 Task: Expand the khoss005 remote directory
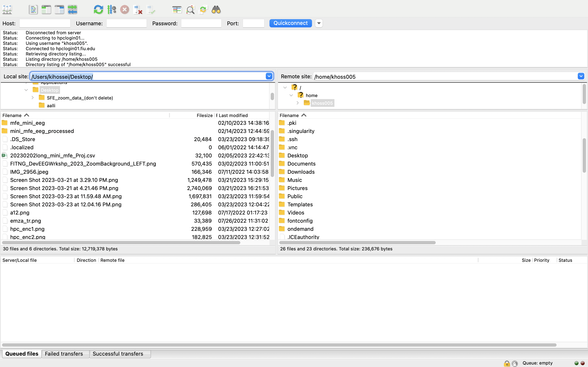coord(297,103)
